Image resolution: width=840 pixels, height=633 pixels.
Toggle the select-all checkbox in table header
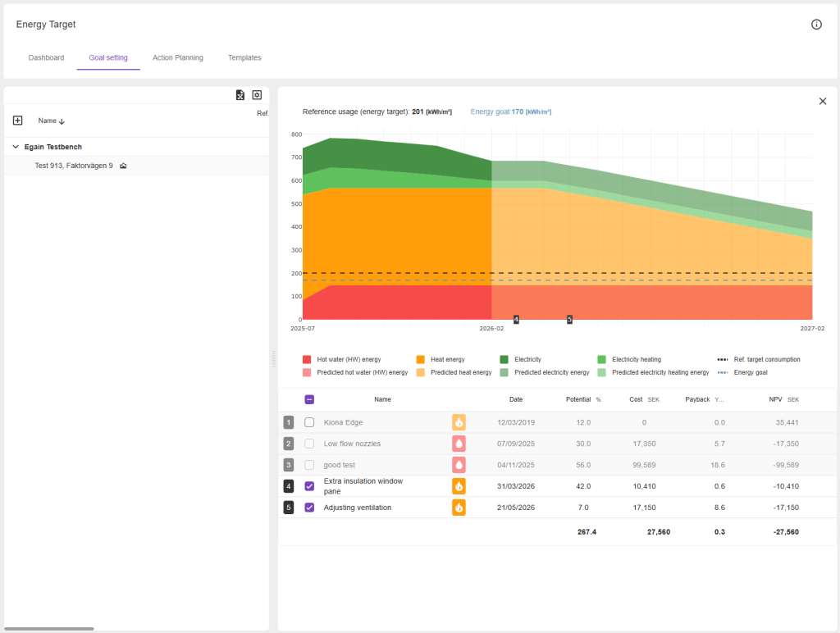pyautogui.click(x=309, y=399)
